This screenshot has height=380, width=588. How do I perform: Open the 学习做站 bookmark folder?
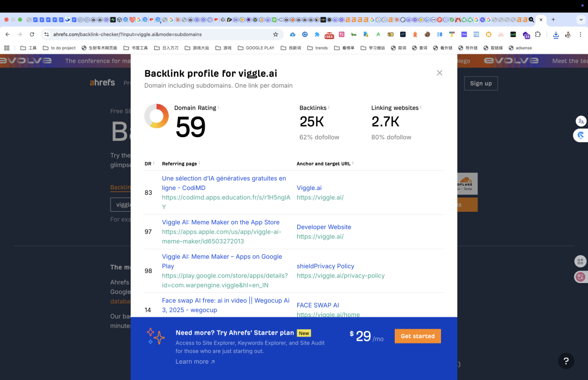[x=373, y=48]
